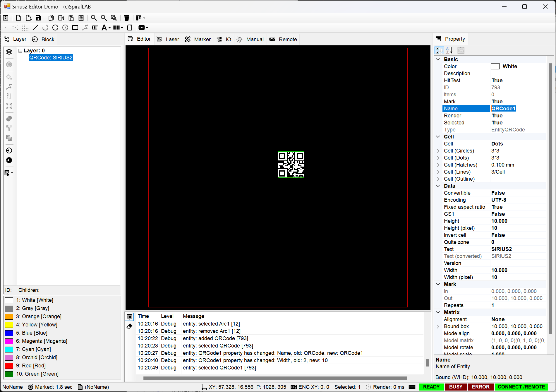Click the log list view icon
The height and width of the screenshot is (392, 556).
129,317
